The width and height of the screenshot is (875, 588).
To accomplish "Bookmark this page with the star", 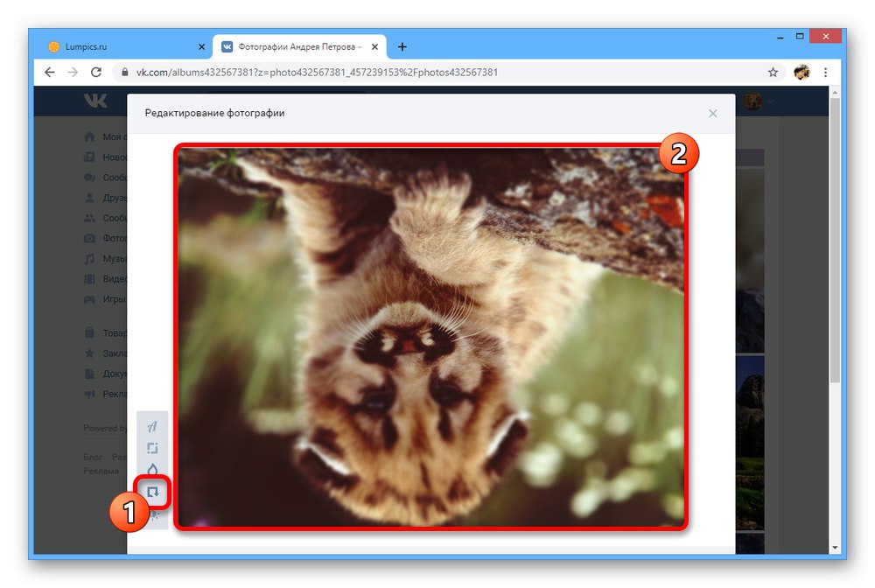I will 773,72.
